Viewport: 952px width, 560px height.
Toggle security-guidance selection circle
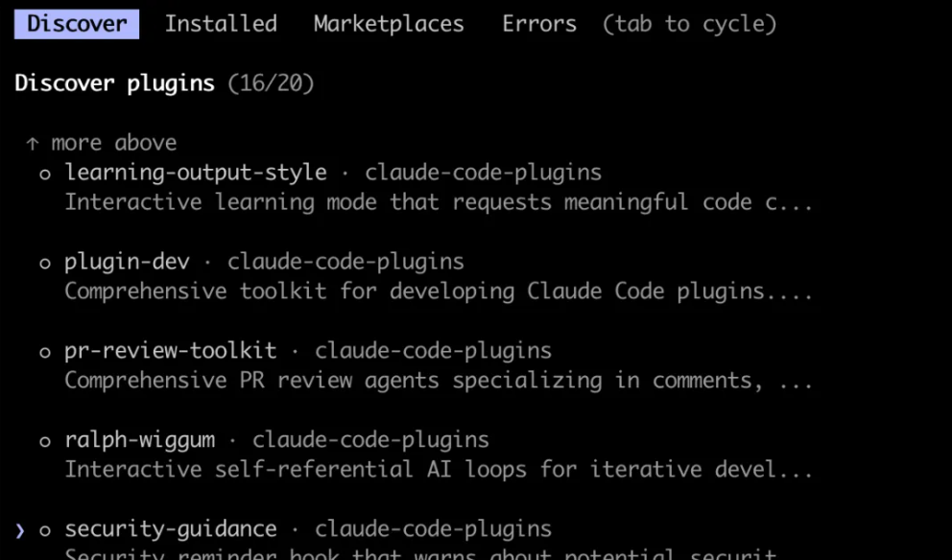click(x=45, y=531)
